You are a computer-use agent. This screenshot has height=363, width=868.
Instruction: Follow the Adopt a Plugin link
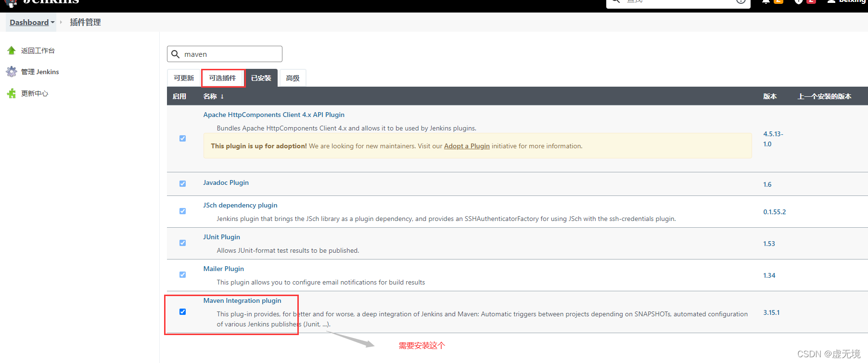(x=467, y=146)
